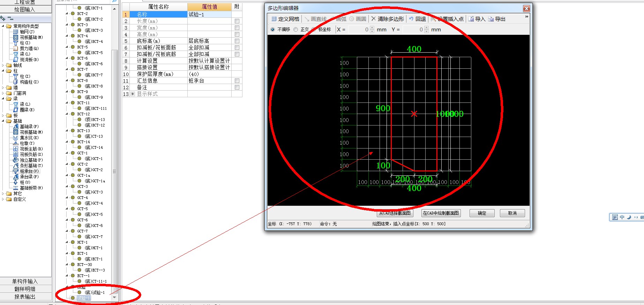Expand the 门窗洞 folder

point(3,93)
